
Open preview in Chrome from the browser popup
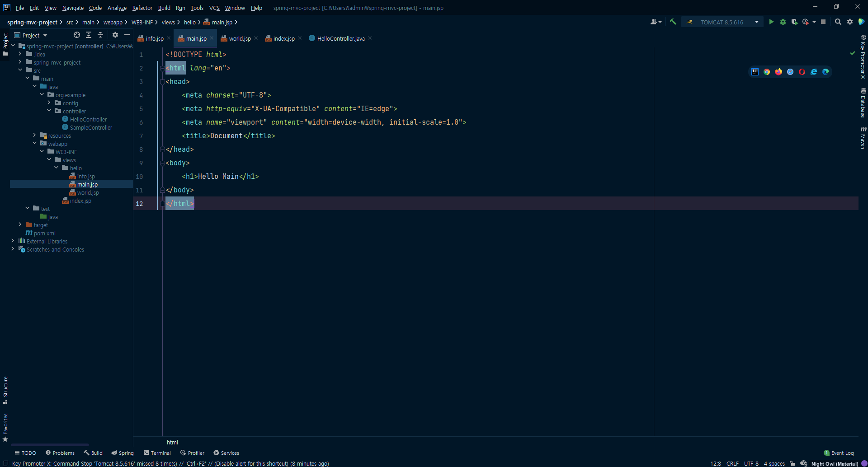[x=767, y=72]
